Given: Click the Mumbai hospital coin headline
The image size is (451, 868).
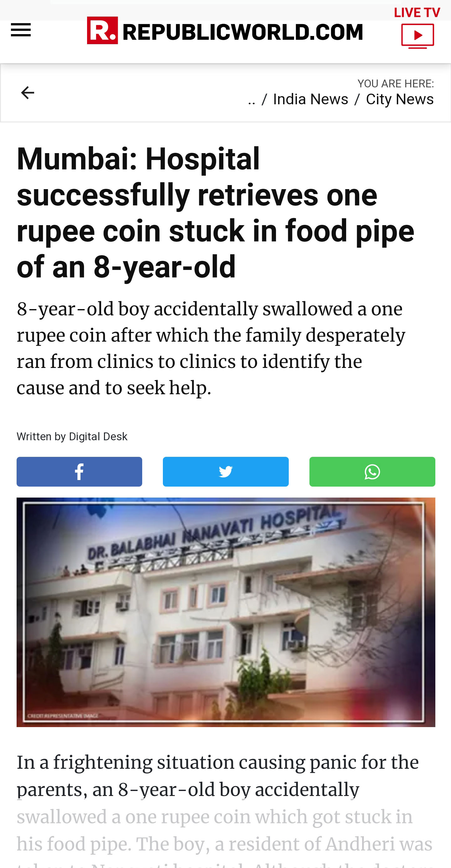Looking at the screenshot, I should point(216,212).
